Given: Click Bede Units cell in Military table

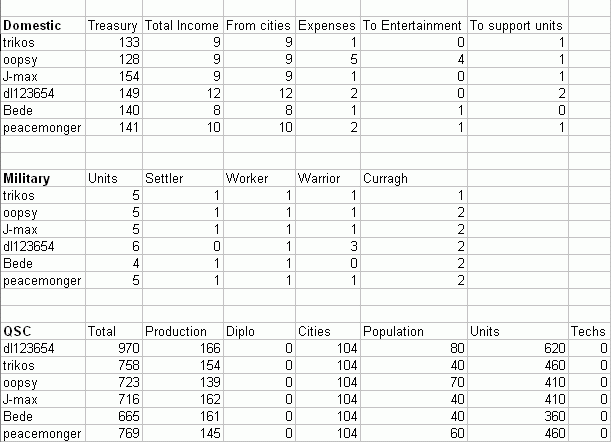Looking at the screenshot, I should tap(114, 263).
